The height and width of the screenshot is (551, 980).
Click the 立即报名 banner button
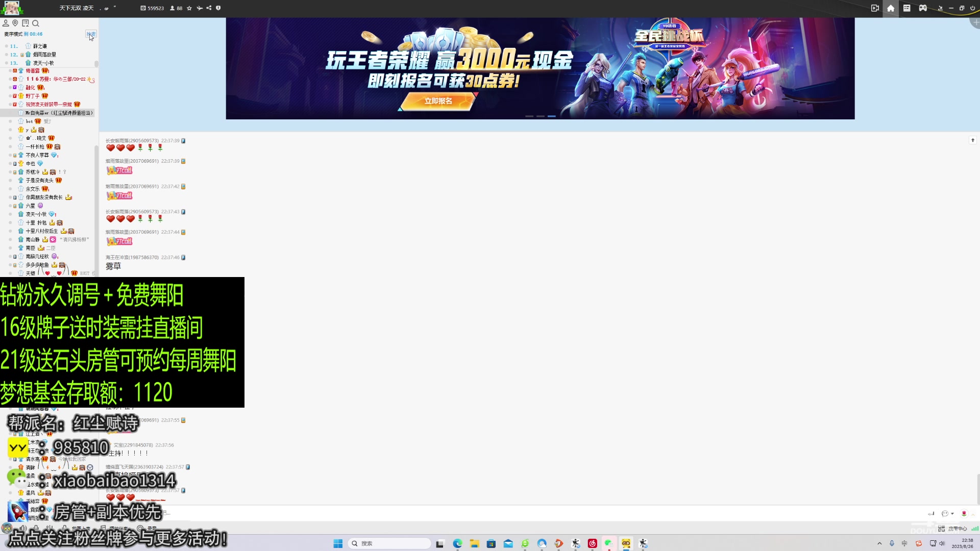(x=438, y=101)
